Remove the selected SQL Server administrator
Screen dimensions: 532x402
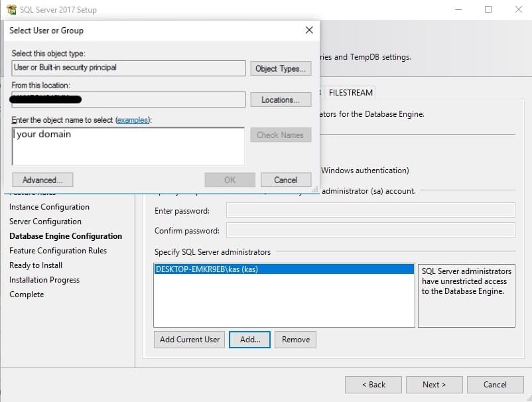[295, 340]
